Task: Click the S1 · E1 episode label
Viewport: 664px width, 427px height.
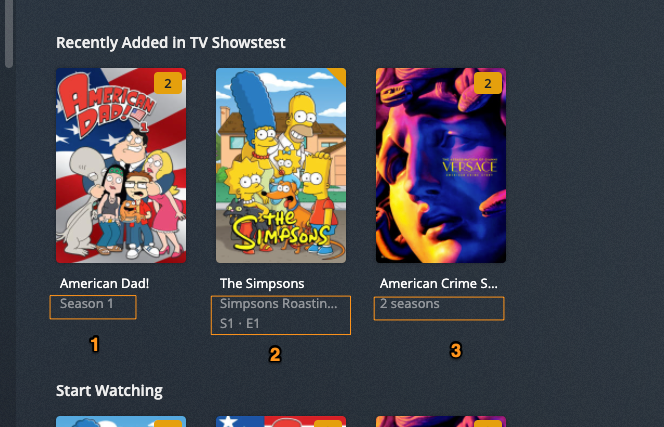Action: [x=240, y=324]
